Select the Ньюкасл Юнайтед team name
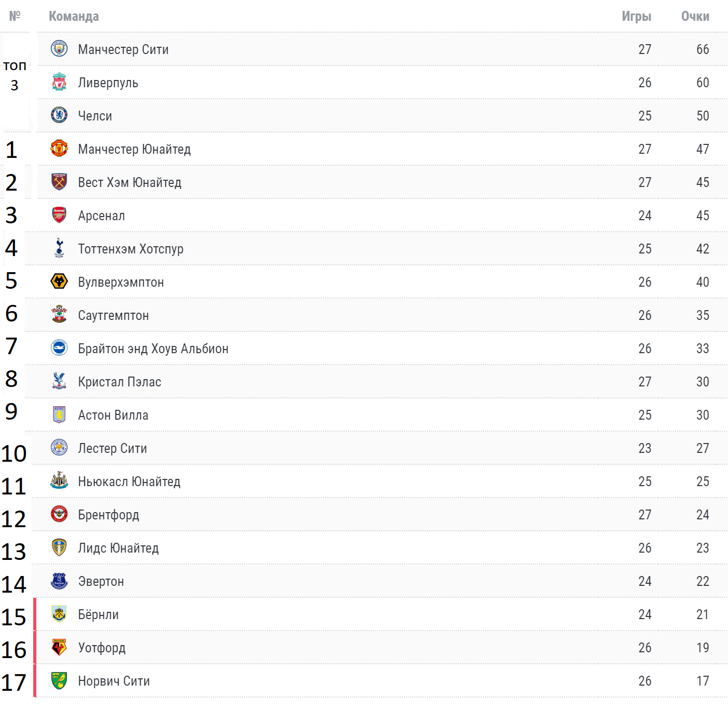This screenshot has height=710, width=728. 129,481
